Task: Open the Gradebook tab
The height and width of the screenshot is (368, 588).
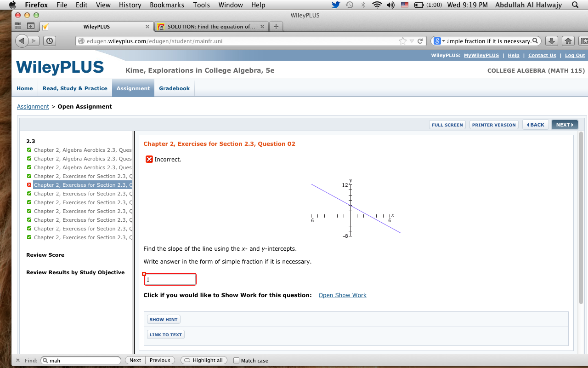Action: pyautogui.click(x=175, y=88)
